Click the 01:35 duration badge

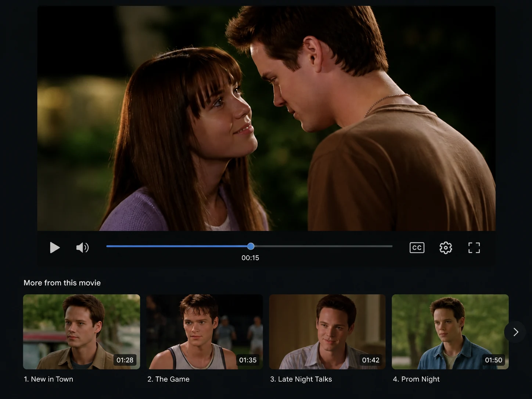[x=248, y=360]
